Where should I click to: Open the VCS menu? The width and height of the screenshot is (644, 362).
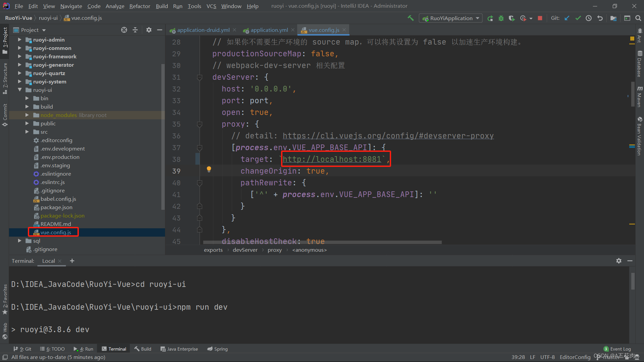click(211, 6)
